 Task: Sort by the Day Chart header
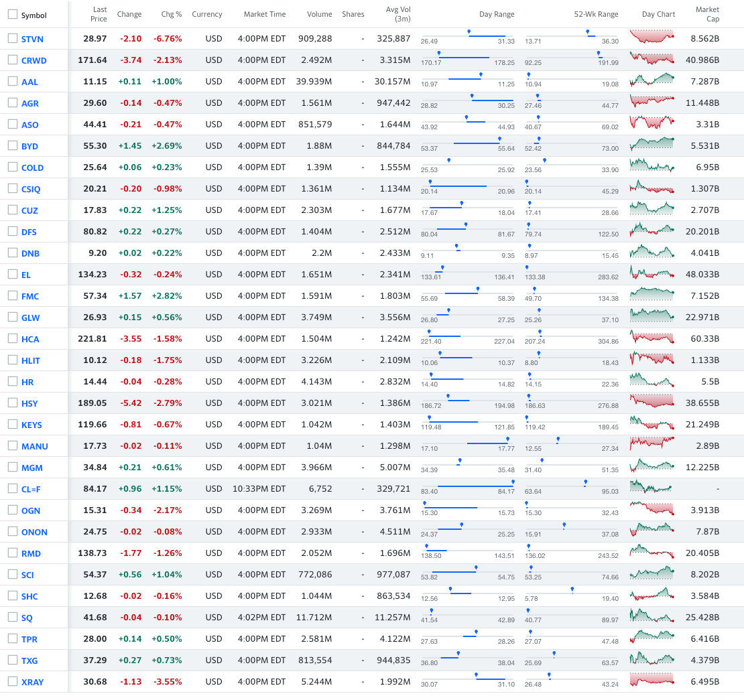(658, 14)
